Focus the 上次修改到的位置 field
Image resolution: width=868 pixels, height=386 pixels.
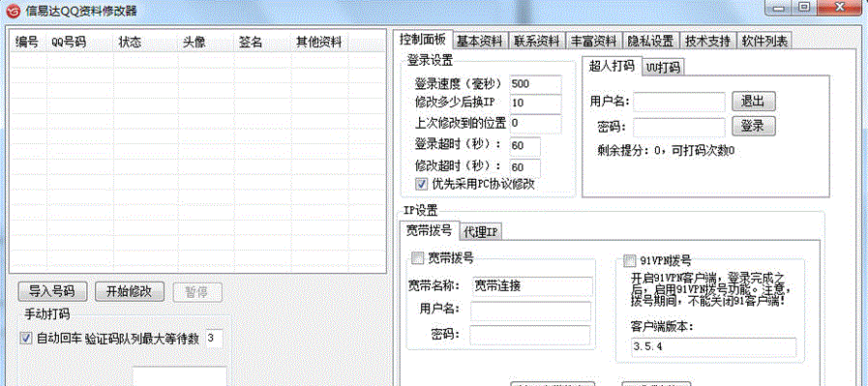pyautogui.click(x=535, y=123)
